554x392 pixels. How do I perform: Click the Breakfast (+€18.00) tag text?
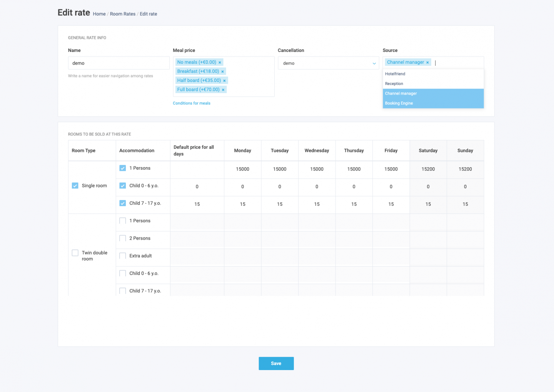point(198,72)
